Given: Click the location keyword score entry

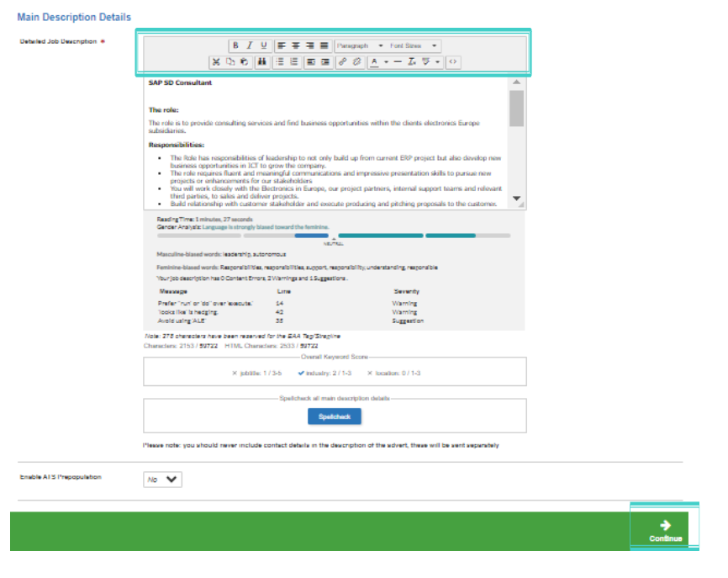Looking at the screenshot, I should 393,373.
